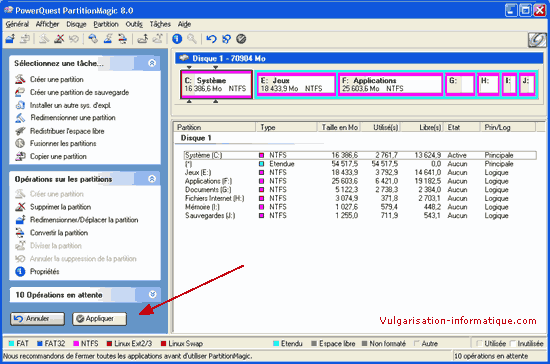Click the Installer un autre sys. d'expl. icon
Screen dimensions: 550x364
click(20, 105)
